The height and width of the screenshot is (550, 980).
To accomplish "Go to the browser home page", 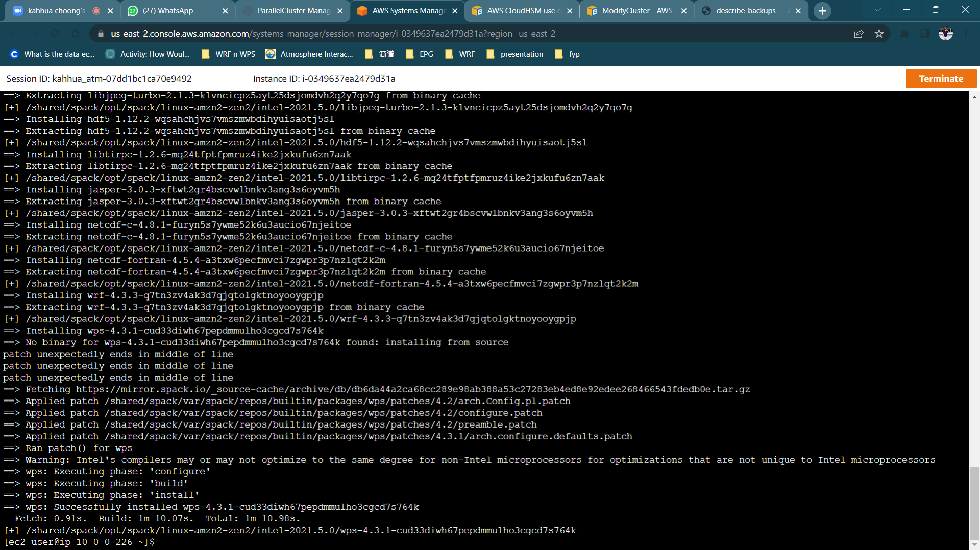I will (x=75, y=34).
